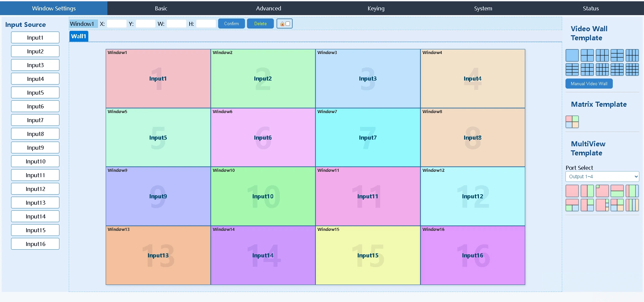
Task: Choose the three-column, two-row video wall template
Action: [x=602, y=55]
